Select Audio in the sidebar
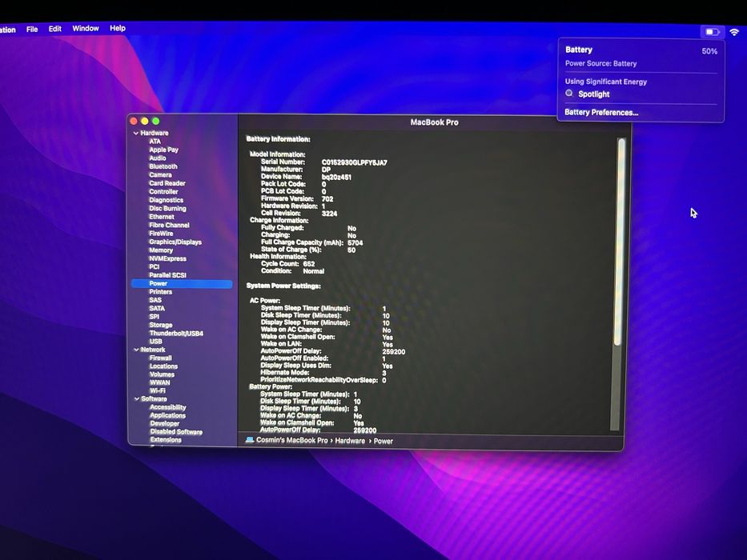Image resolution: width=747 pixels, height=560 pixels. pyautogui.click(x=157, y=158)
